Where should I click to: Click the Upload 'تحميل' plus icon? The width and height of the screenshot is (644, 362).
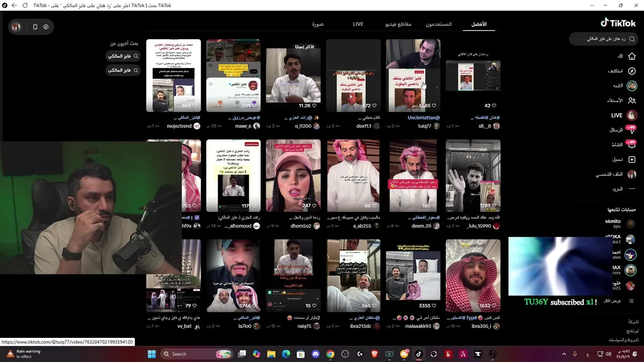tap(632, 159)
